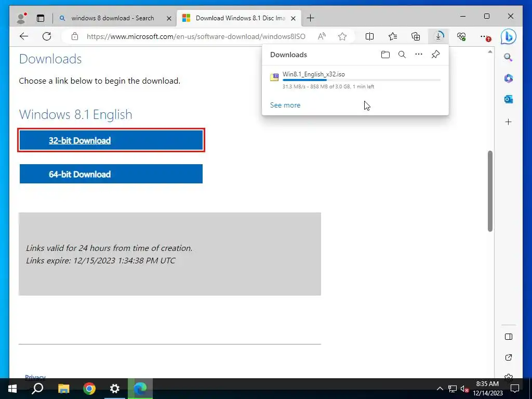Viewport: 532px width, 399px height.
Task: Open the tab actions menu icon
Action: (x=41, y=18)
